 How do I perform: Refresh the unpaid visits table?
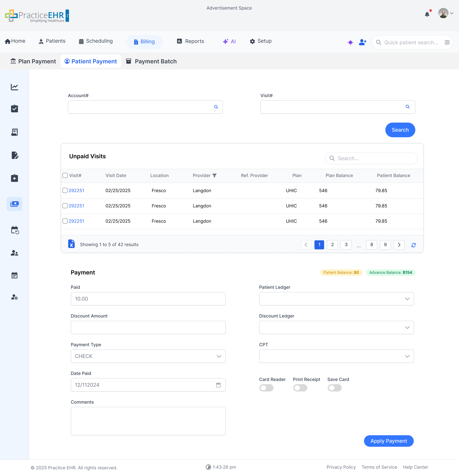pos(413,245)
